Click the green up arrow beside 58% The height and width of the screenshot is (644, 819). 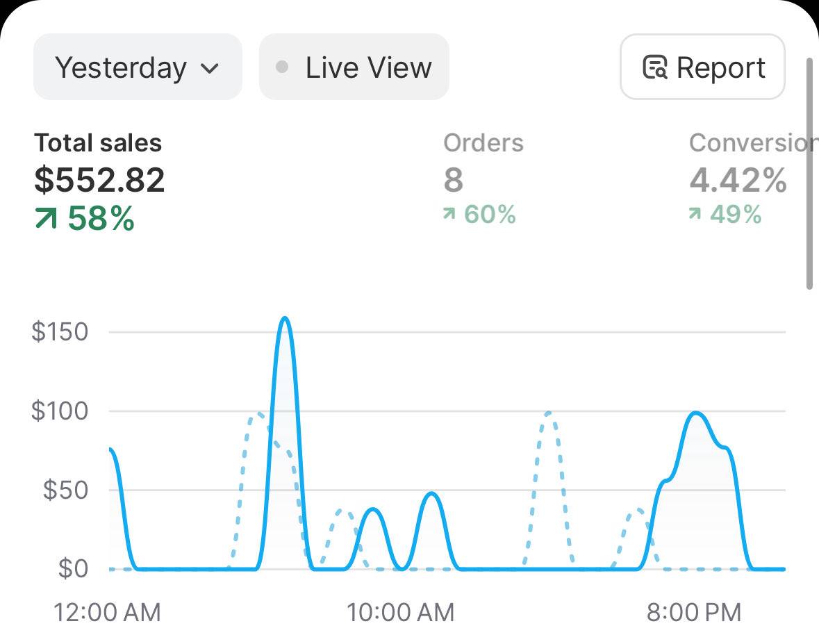(46, 218)
